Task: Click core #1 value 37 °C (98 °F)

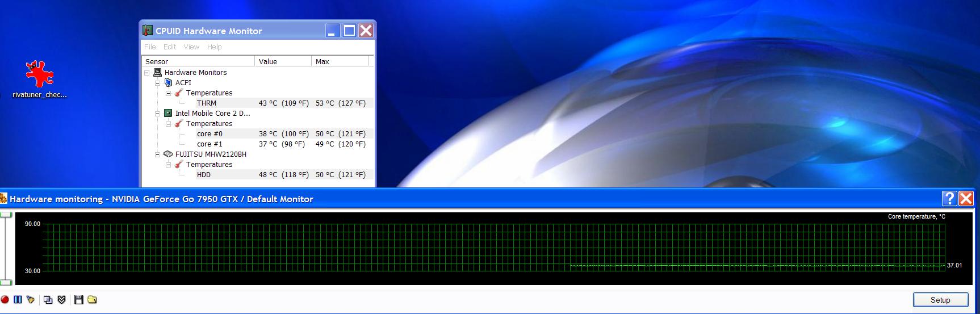Action: (x=282, y=144)
